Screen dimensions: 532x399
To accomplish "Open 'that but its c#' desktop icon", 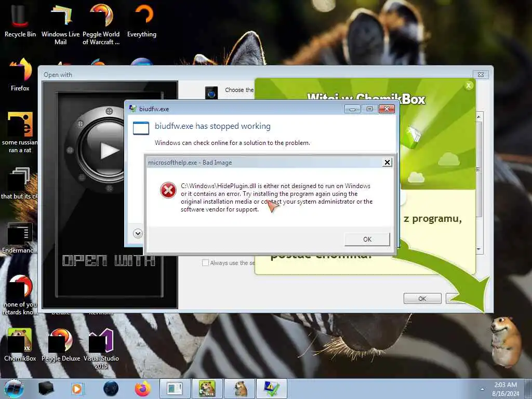I will 19,183.
